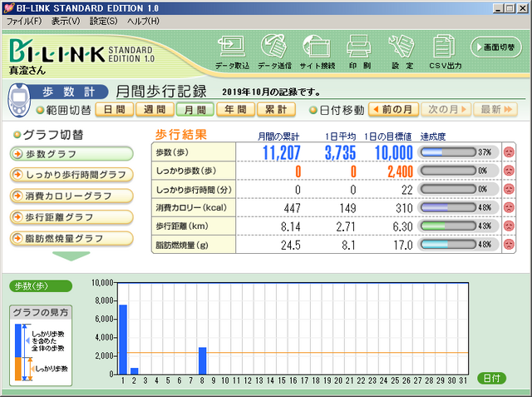Viewport: 532px width, 397px height.
Task: Click the 447 kcal monthly total
Action: point(292,208)
